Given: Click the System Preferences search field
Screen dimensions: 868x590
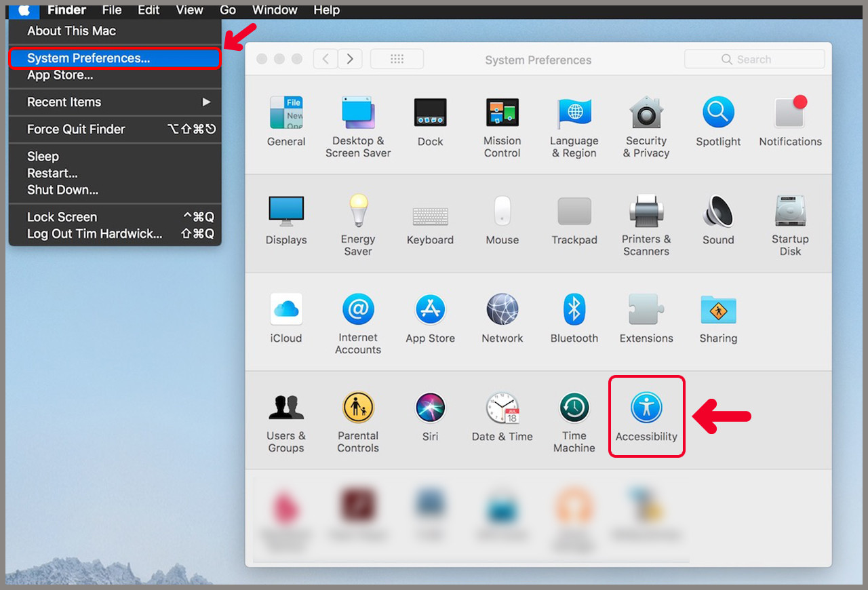Looking at the screenshot, I should point(755,59).
